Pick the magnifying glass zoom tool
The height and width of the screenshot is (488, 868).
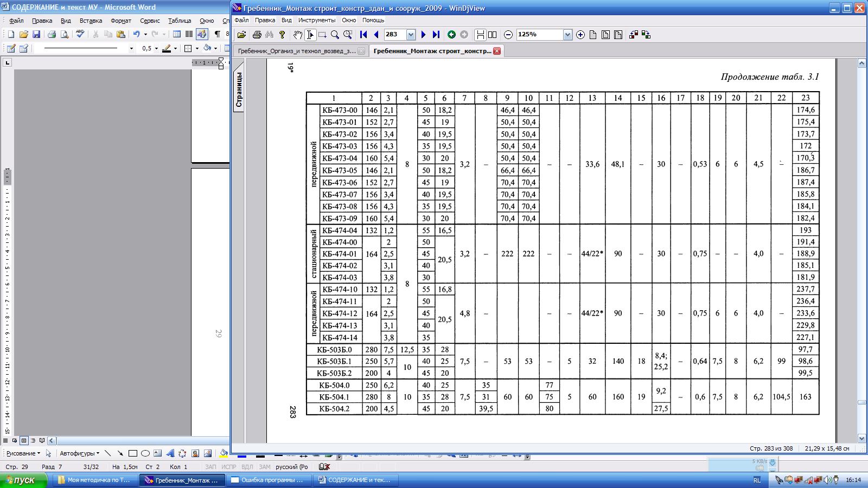click(335, 35)
